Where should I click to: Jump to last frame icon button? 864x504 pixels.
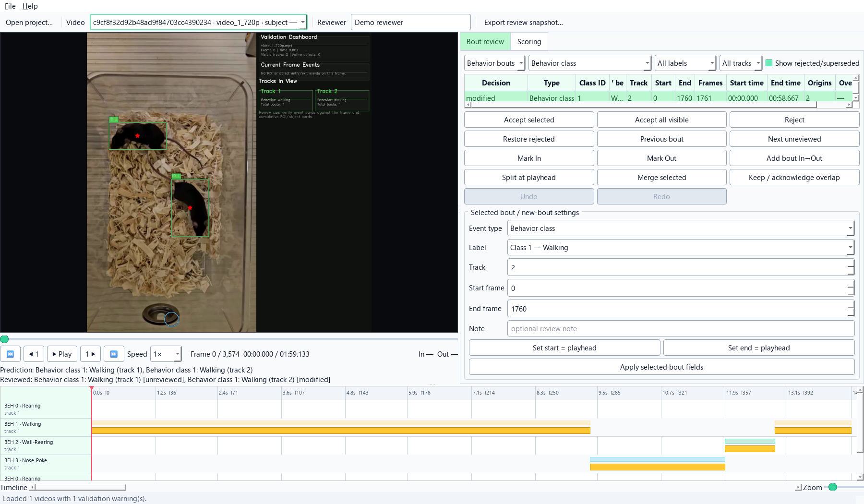click(x=114, y=354)
